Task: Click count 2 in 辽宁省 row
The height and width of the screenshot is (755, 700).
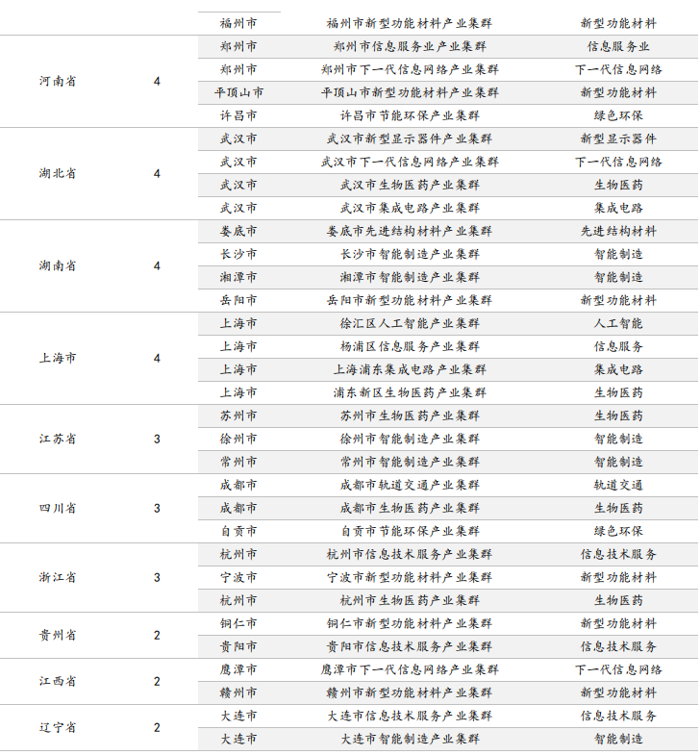Action: click(157, 727)
